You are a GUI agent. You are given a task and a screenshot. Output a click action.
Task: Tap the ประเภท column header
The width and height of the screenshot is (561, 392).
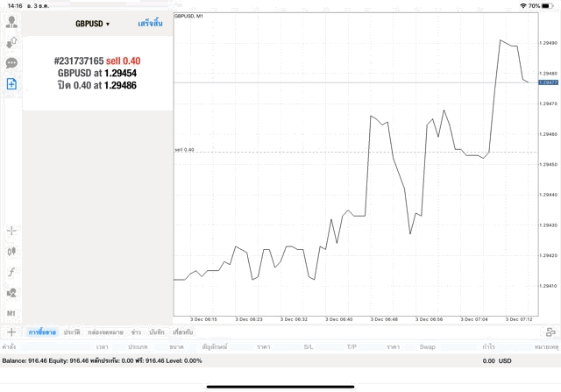pos(138,347)
